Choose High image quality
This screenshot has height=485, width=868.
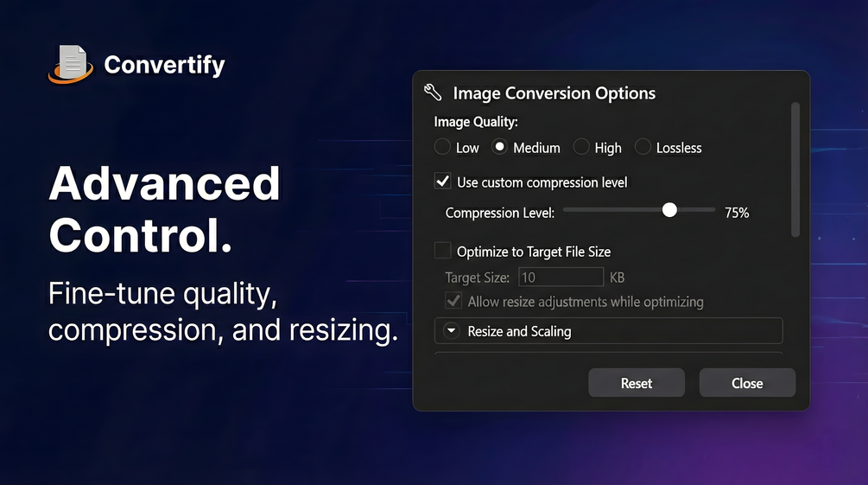(x=581, y=148)
